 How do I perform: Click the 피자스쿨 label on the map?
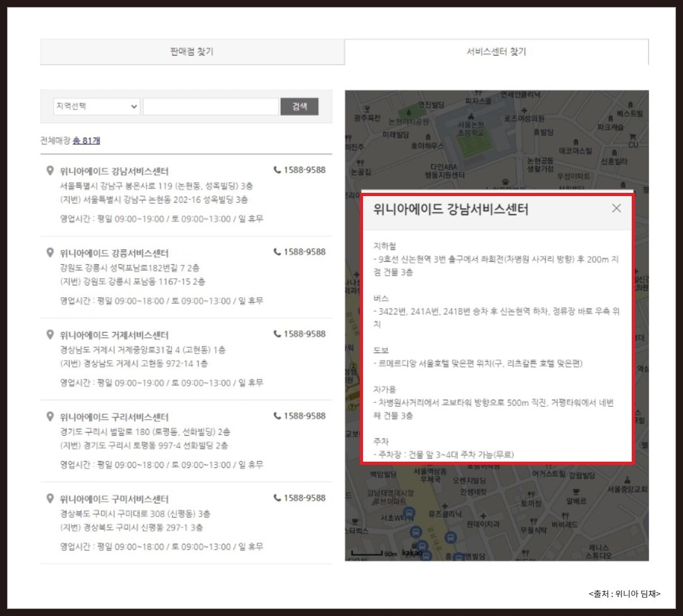point(478,101)
